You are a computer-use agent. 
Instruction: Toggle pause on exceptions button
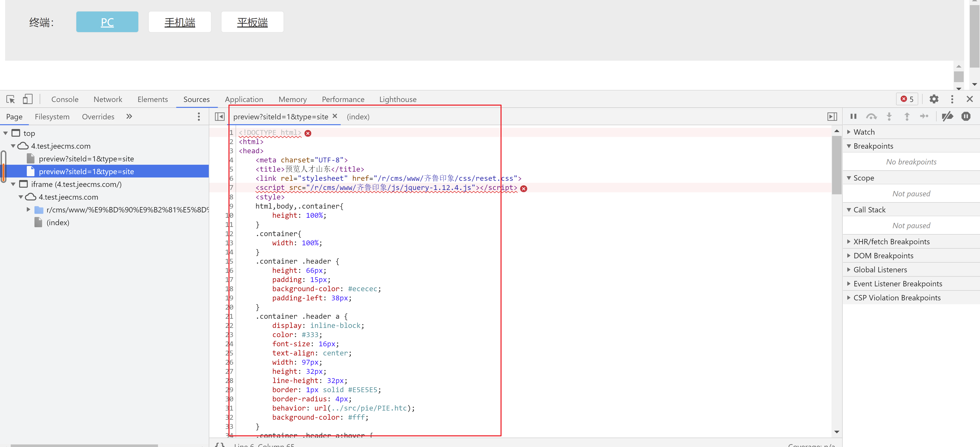(x=965, y=116)
